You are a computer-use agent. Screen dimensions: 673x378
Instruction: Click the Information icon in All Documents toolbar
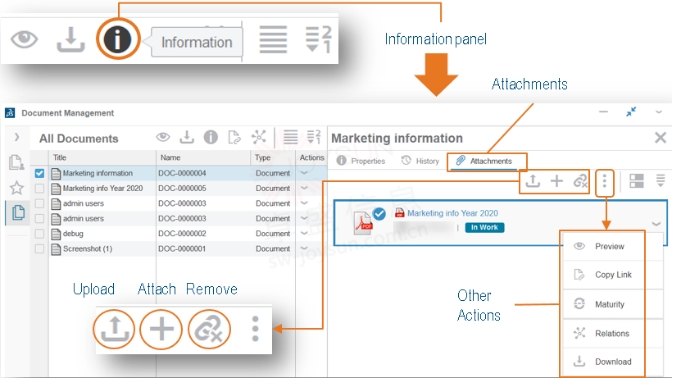210,137
